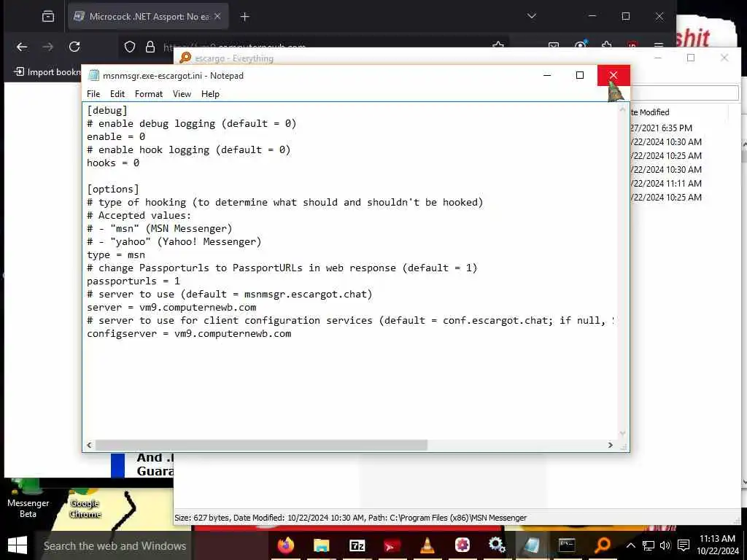Screen dimensions: 747x560
Task: Open File Explorer from the taskbar
Action: tap(321, 545)
